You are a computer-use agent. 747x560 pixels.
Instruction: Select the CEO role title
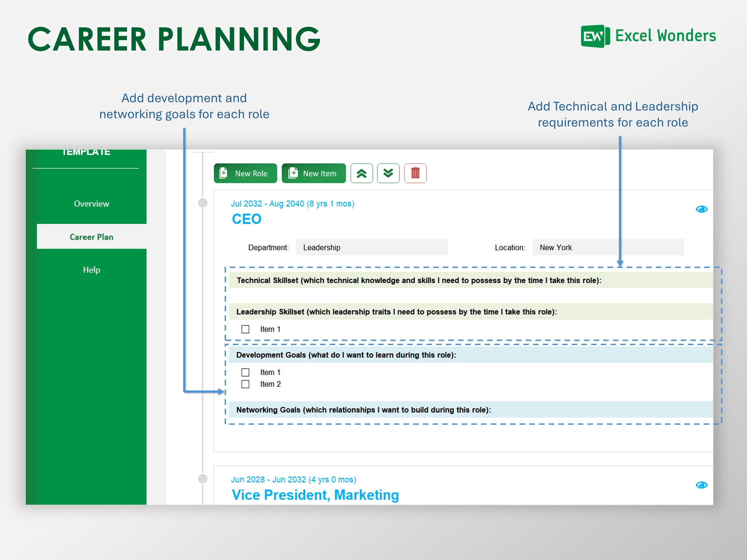247,219
